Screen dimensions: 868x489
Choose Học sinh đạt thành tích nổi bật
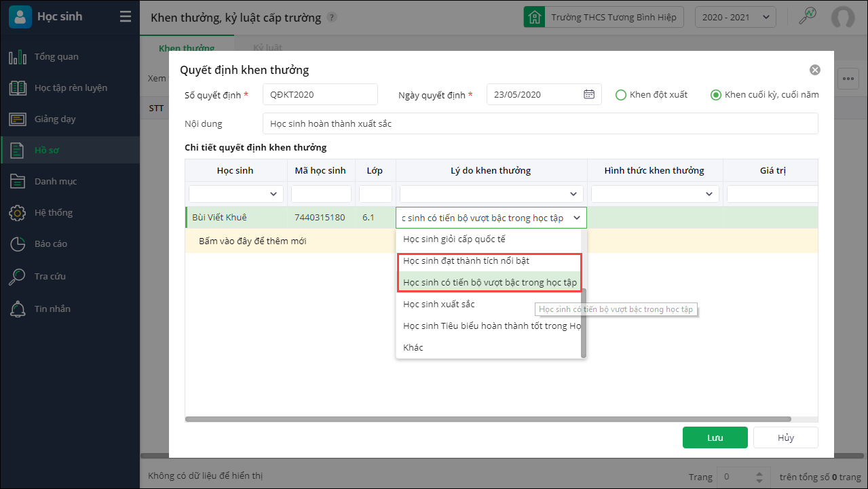[x=489, y=261]
